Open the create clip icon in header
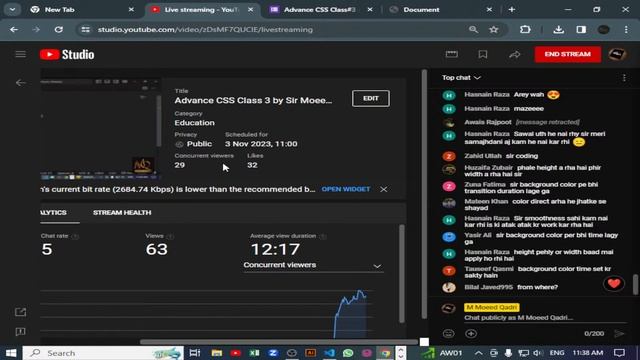Screen dimensions: 640x360 point(451,54)
